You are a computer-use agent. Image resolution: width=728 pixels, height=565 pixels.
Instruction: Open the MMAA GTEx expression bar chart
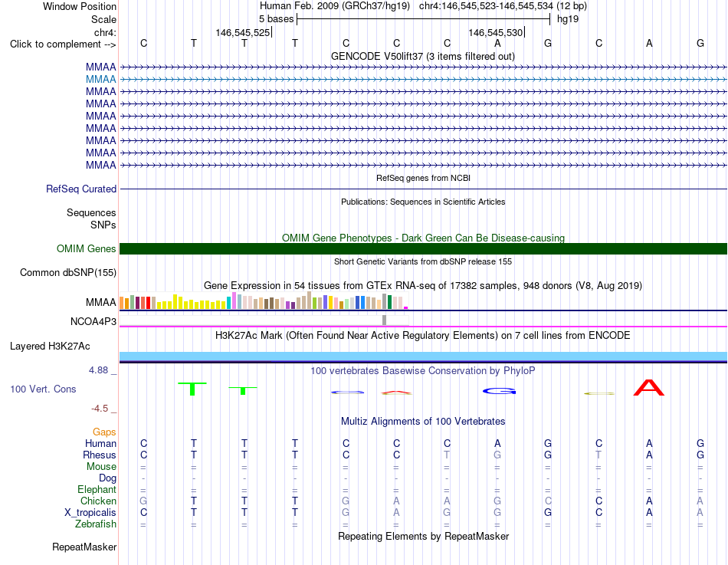click(x=264, y=301)
